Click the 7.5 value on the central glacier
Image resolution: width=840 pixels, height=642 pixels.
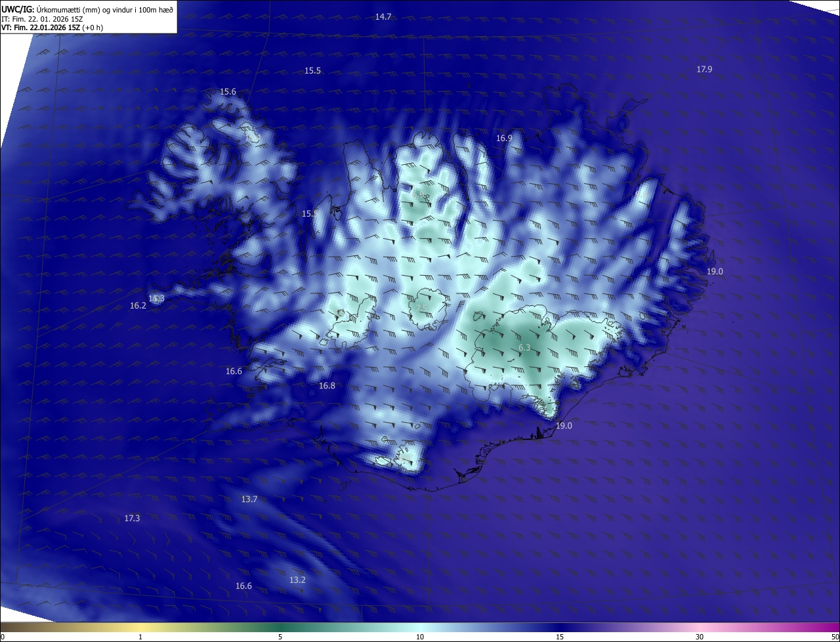tap(422, 308)
